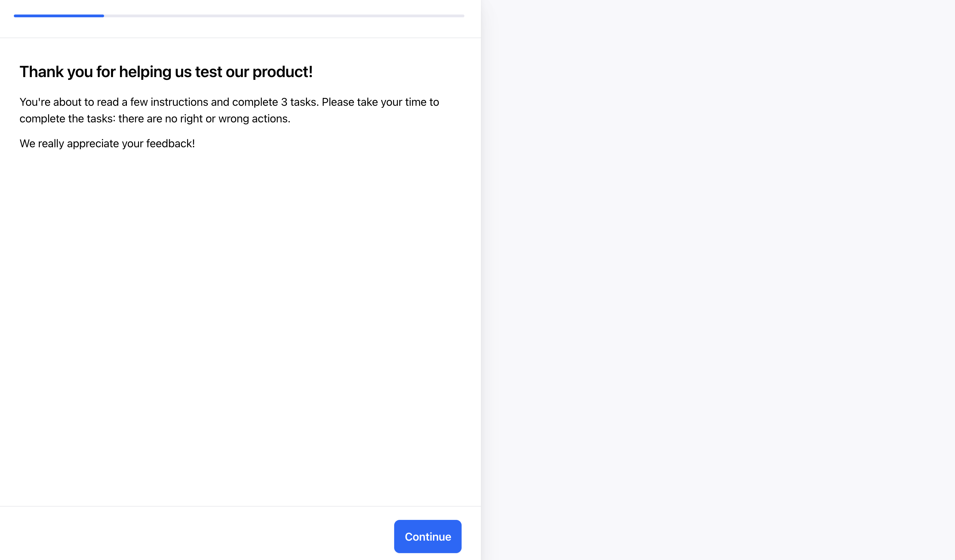This screenshot has width=955, height=560.
Task: Click 'We really appreciate your feedback!' line
Action: click(107, 143)
